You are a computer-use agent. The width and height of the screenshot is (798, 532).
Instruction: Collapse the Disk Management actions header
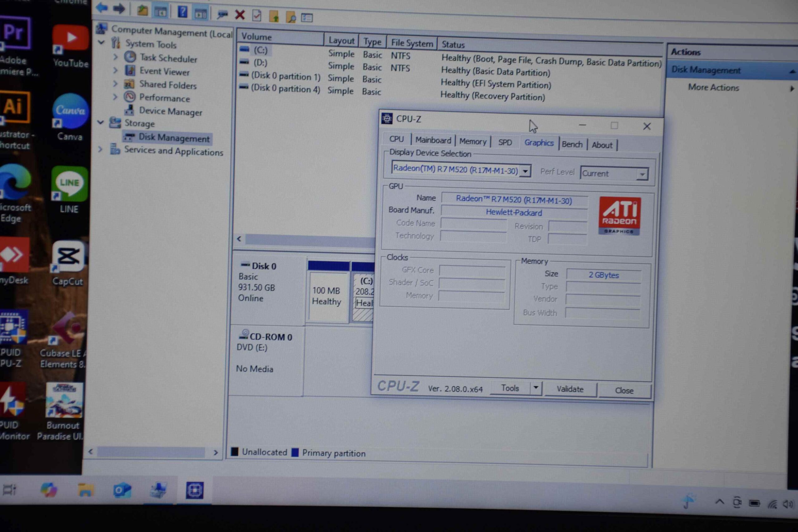coord(792,71)
